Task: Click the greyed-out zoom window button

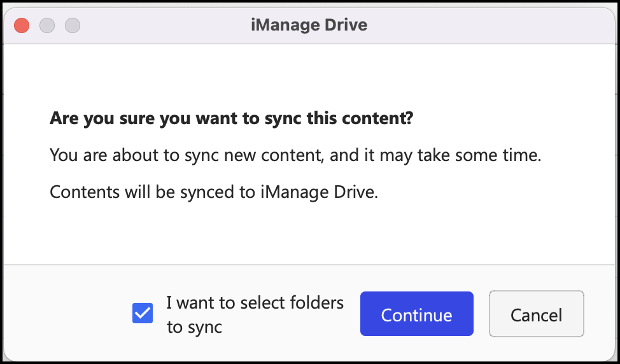Action: point(73,25)
